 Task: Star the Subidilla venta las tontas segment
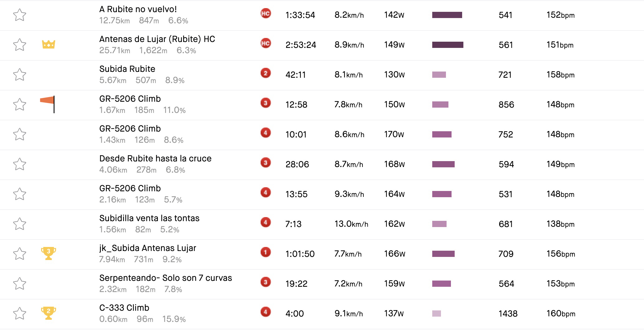click(x=20, y=224)
